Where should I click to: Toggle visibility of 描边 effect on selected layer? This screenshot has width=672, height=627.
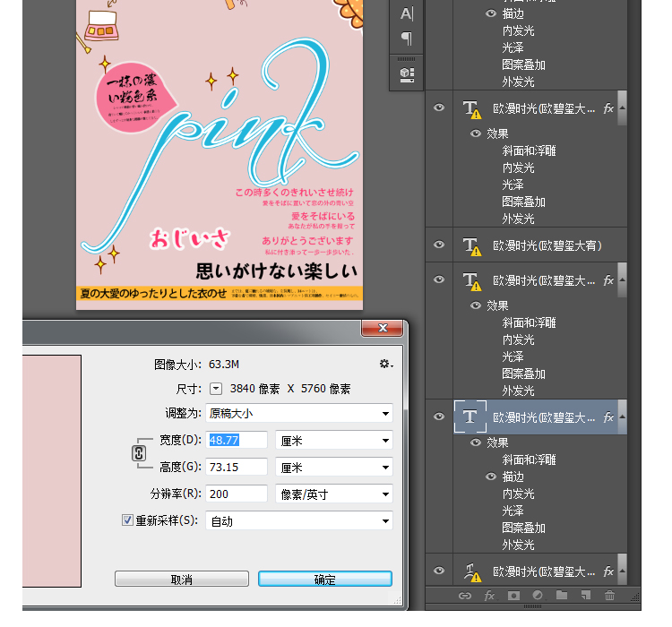[490, 477]
